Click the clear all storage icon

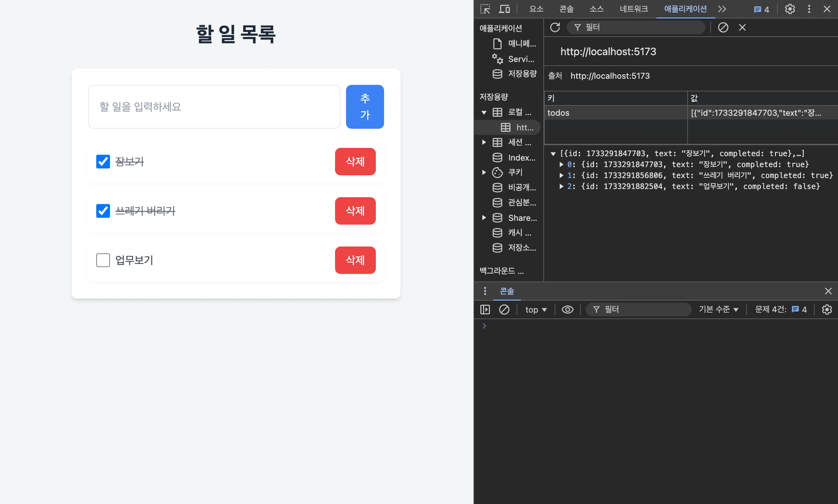(723, 27)
